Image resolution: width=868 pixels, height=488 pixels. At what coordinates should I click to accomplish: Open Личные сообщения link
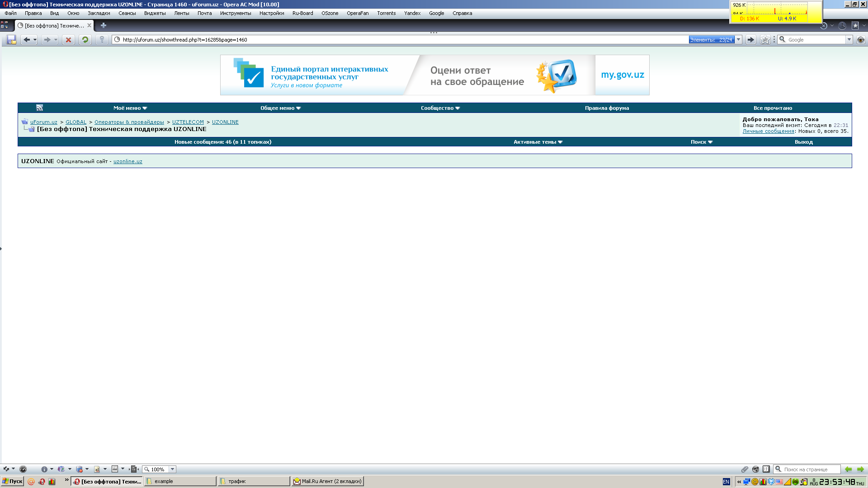pyautogui.click(x=768, y=131)
